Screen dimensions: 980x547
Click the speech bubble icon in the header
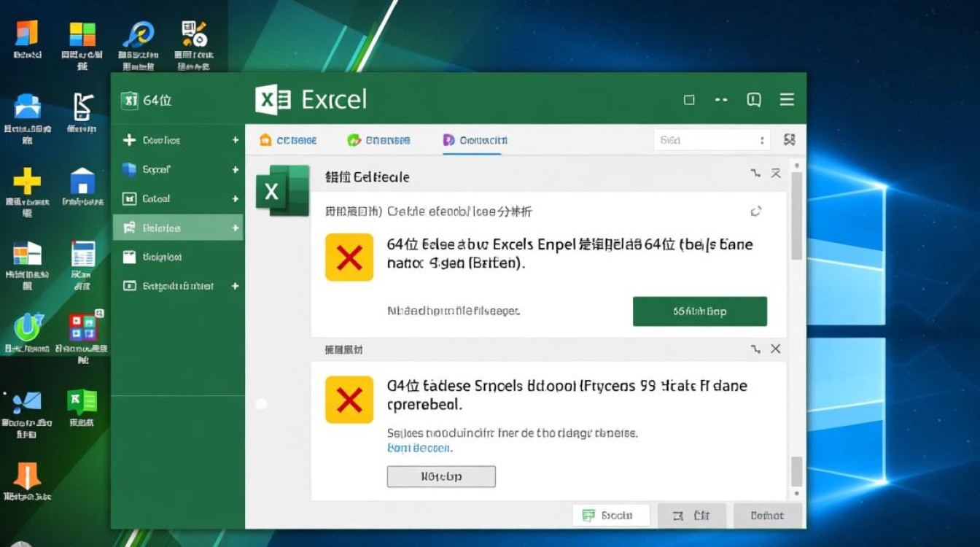pyautogui.click(x=754, y=100)
